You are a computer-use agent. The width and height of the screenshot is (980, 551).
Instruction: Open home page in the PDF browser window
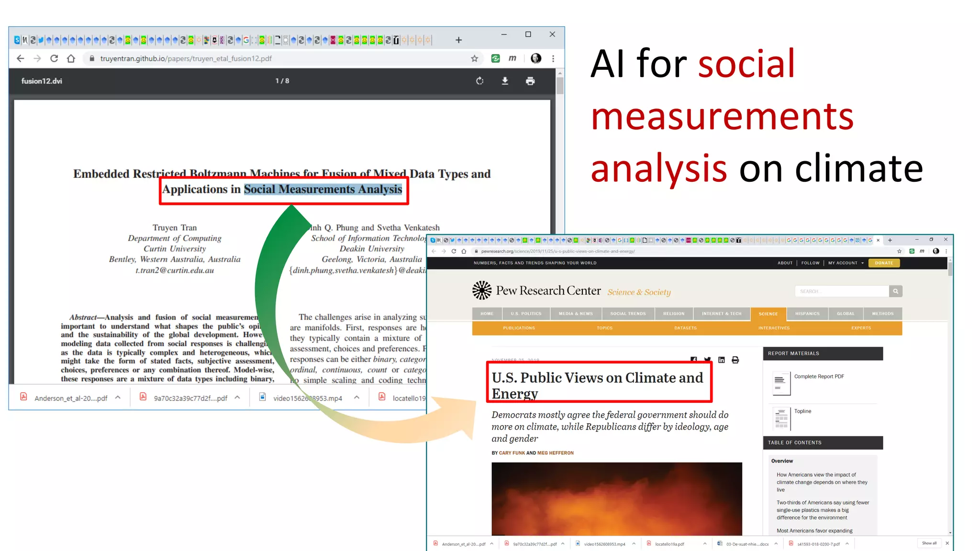(x=71, y=58)
